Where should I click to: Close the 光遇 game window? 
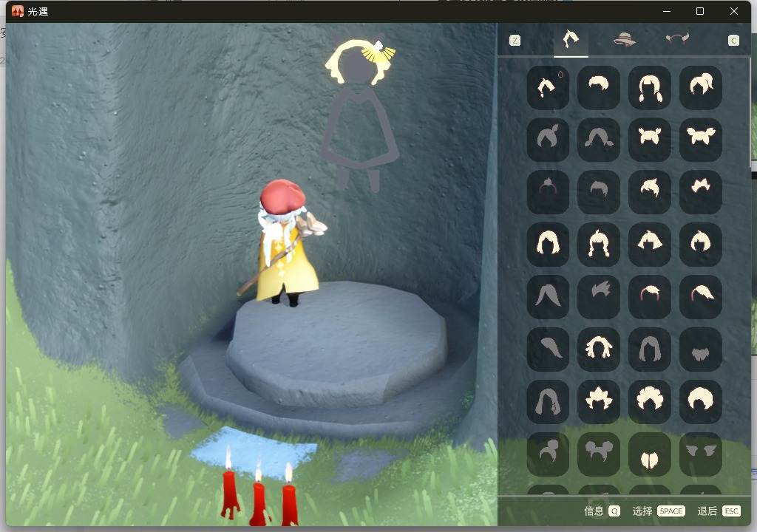point(734,11)
